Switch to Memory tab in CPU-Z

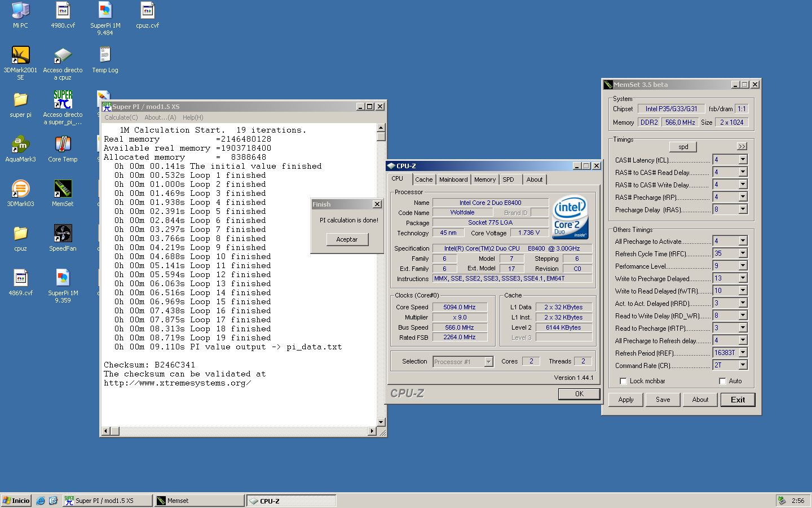tap(485, 179)
